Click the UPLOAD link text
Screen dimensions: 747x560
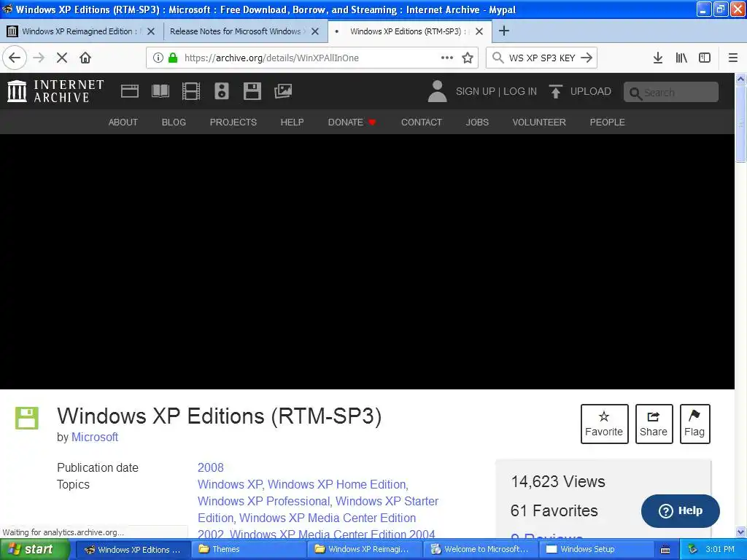pos(591,91)
